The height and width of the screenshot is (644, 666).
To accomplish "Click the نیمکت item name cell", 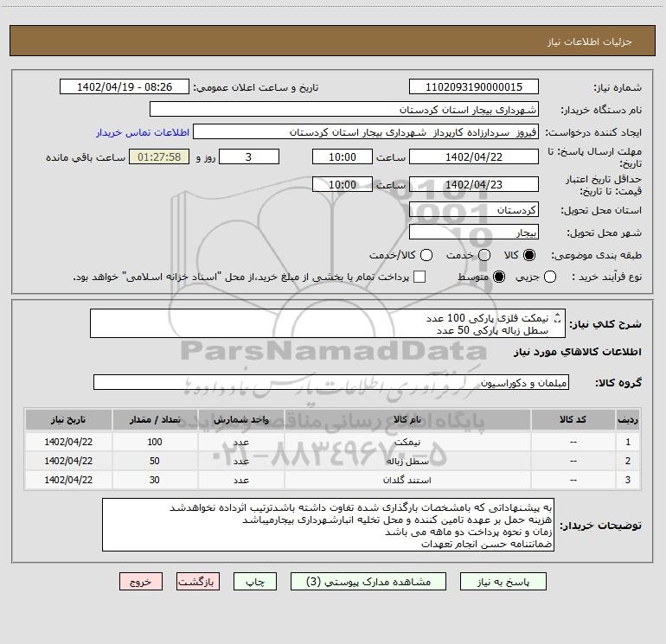I will click(x=407, y=442).
